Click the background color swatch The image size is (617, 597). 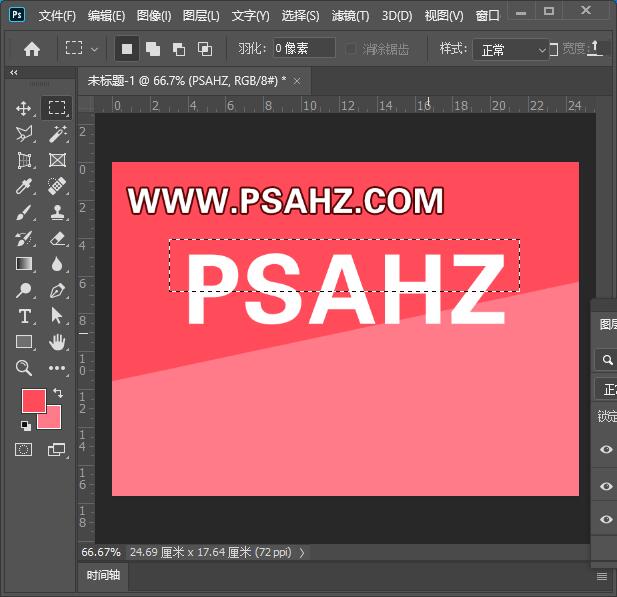tap(53, 420)
